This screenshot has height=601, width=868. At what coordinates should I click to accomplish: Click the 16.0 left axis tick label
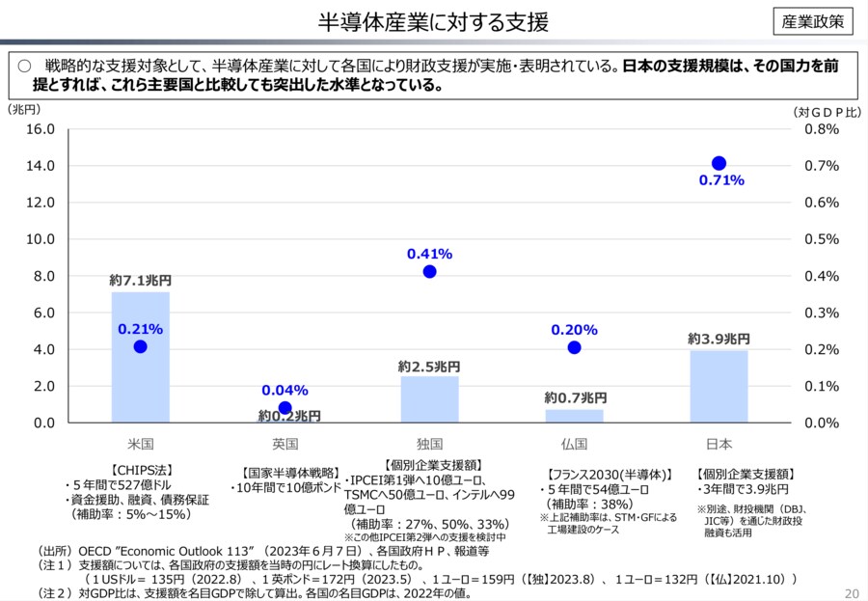coord(40,129)
